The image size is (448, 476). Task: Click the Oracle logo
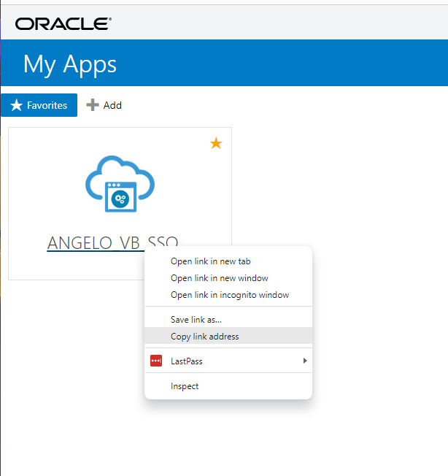63,23
